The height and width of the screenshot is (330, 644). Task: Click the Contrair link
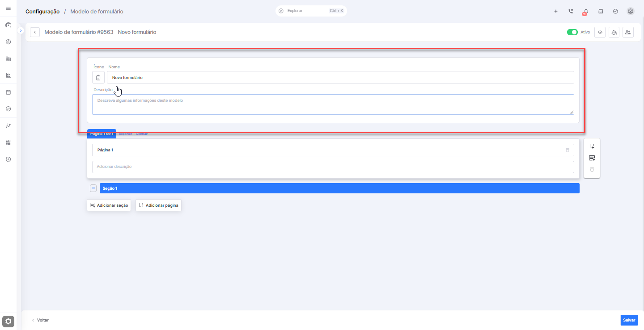[142, 134]
